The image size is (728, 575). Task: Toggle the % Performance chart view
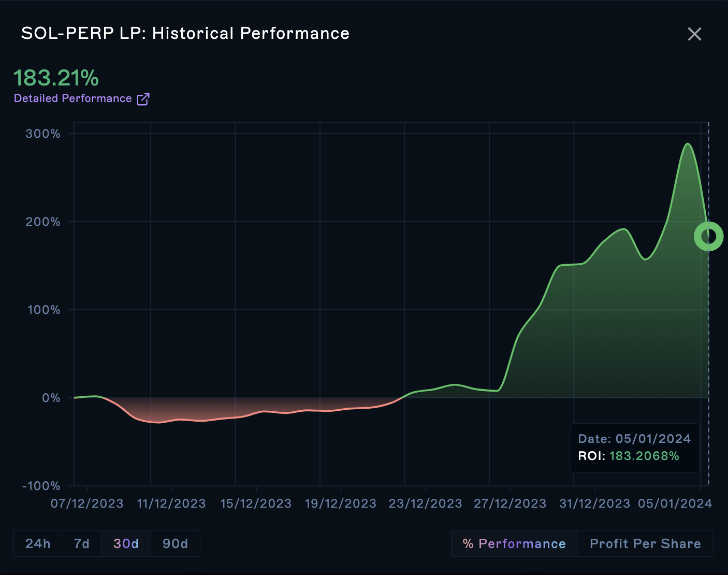click(514, 543)
